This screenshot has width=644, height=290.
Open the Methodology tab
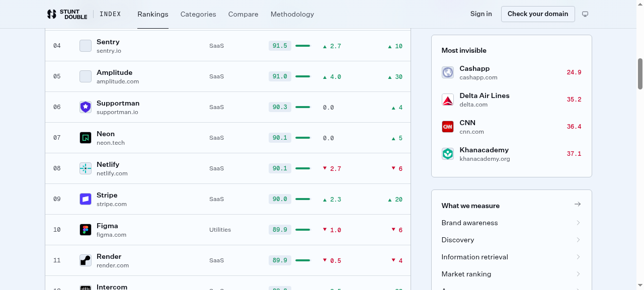[292, 14]
